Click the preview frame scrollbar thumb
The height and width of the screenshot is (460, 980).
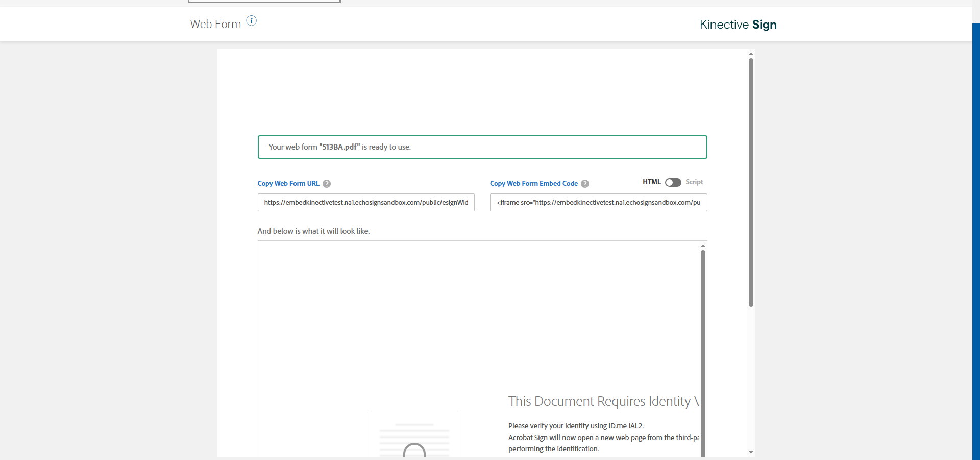[703, 354]
